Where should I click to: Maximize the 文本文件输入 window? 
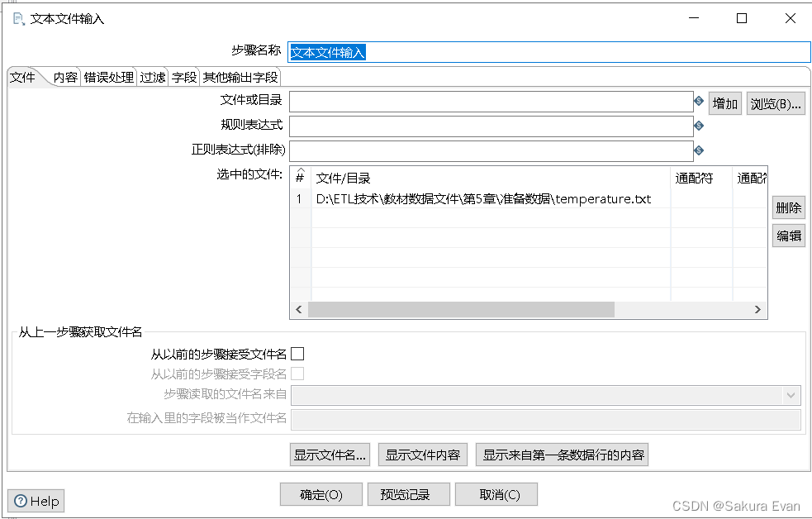click(742, 19)
